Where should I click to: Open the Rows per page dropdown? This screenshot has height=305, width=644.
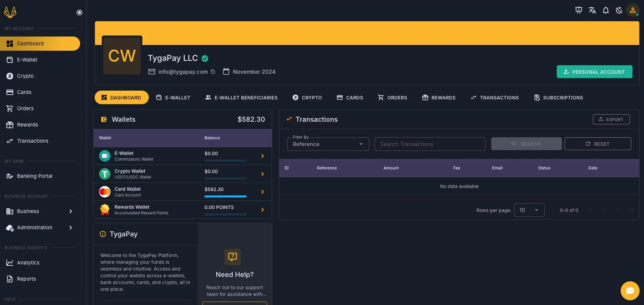tap(529, 210)
